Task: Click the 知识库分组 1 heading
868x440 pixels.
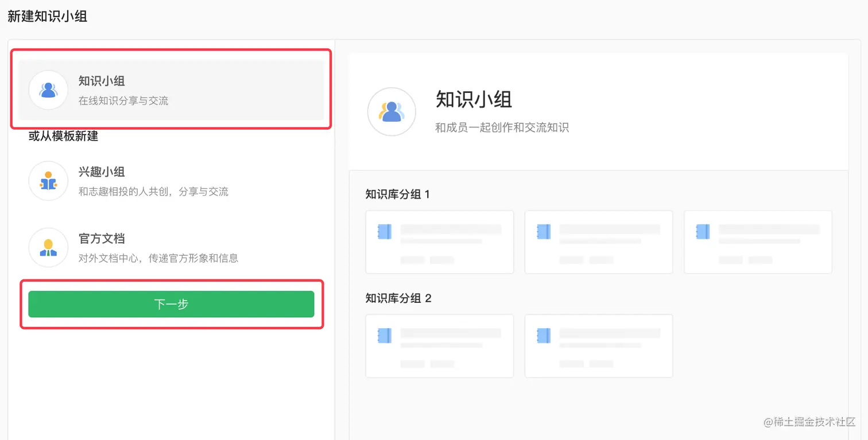Action: (x=398, y=194)
